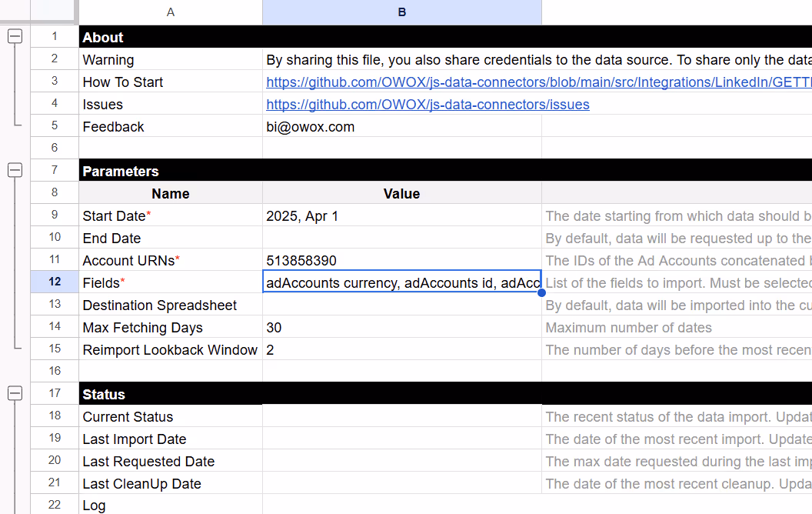Image resolution: width=812 pixels, height=514 pixels.
Task: Open the js-data-connectors issues link
Action: 428,104
